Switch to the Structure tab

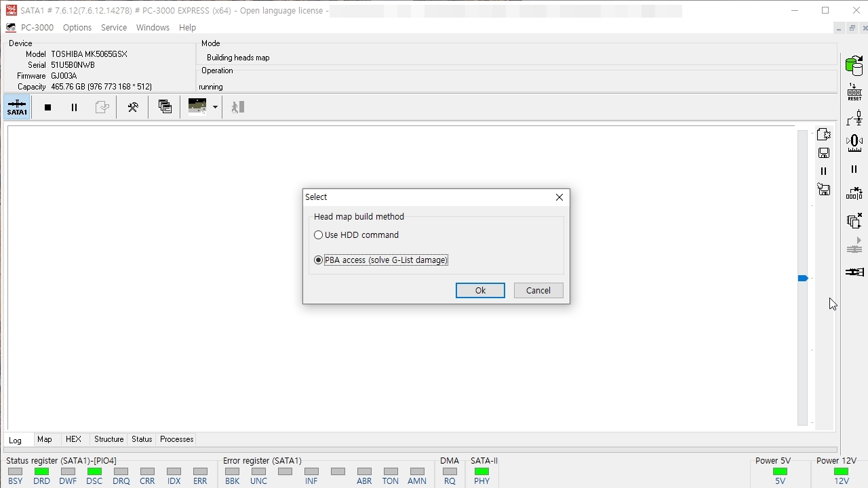tap(108, 439)
